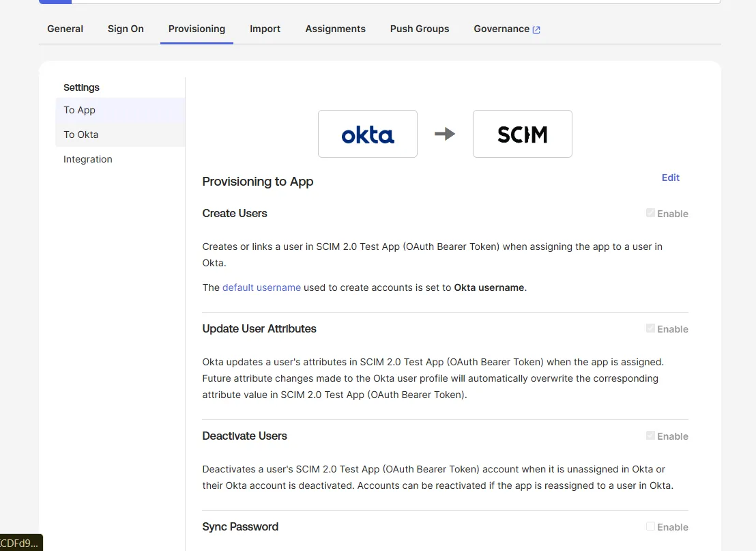This screenshot has width=756, height=551.
Task: Click Edit for Provisioning to App
Action: coord(670,178)
